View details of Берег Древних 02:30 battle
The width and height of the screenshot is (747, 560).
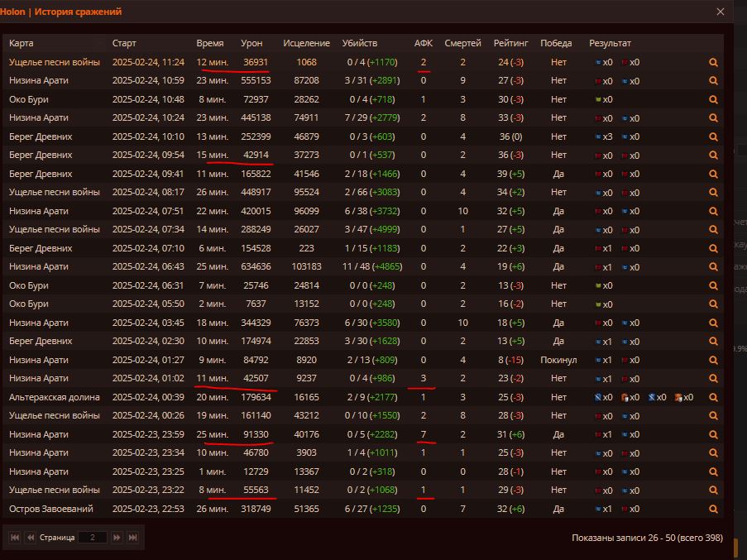click(713, 342)
